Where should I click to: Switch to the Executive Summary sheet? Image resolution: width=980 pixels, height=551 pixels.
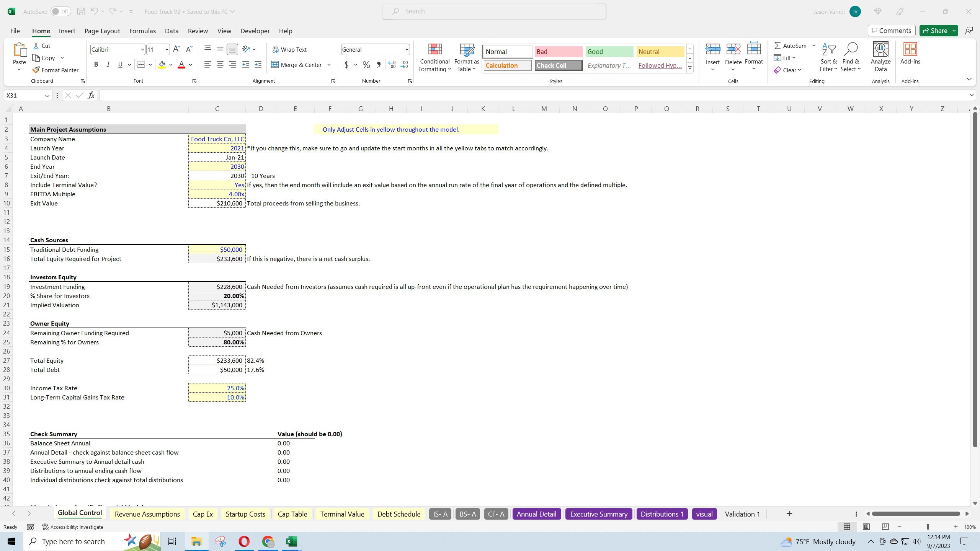click(598, 514)
